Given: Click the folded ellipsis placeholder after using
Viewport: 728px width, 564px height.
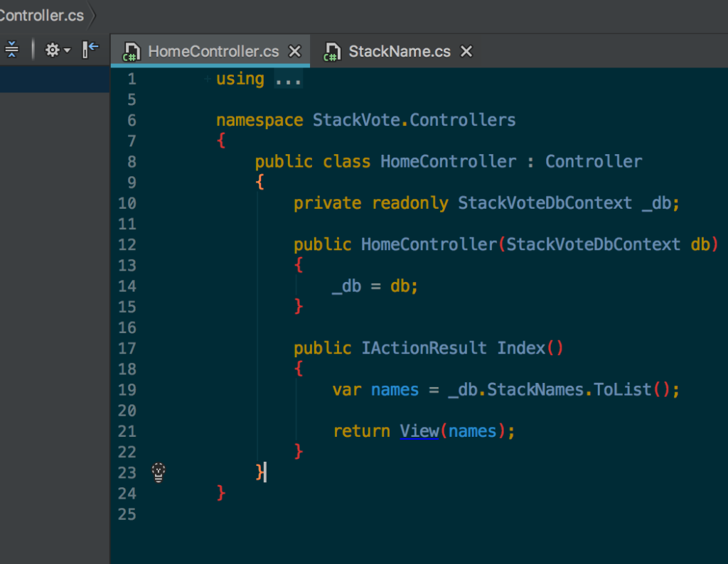Looking at the screenshot, I should coord(288,79).
